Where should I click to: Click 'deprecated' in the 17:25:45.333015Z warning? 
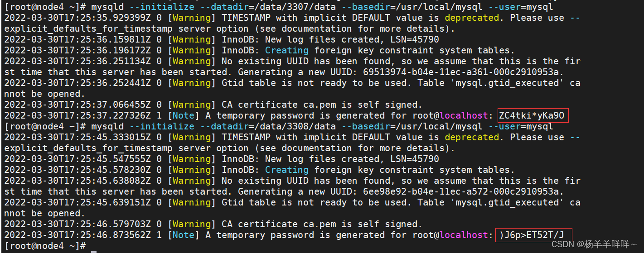coord(472,138)
